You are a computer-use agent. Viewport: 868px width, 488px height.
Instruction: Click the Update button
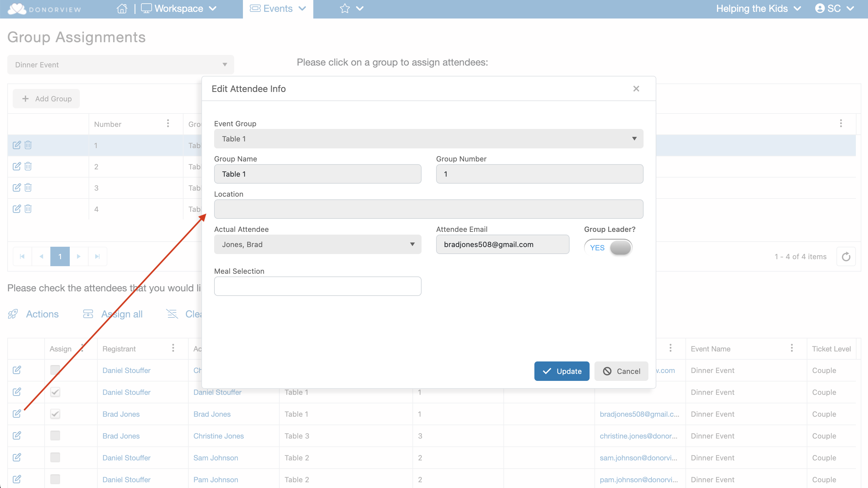(562, 371)
